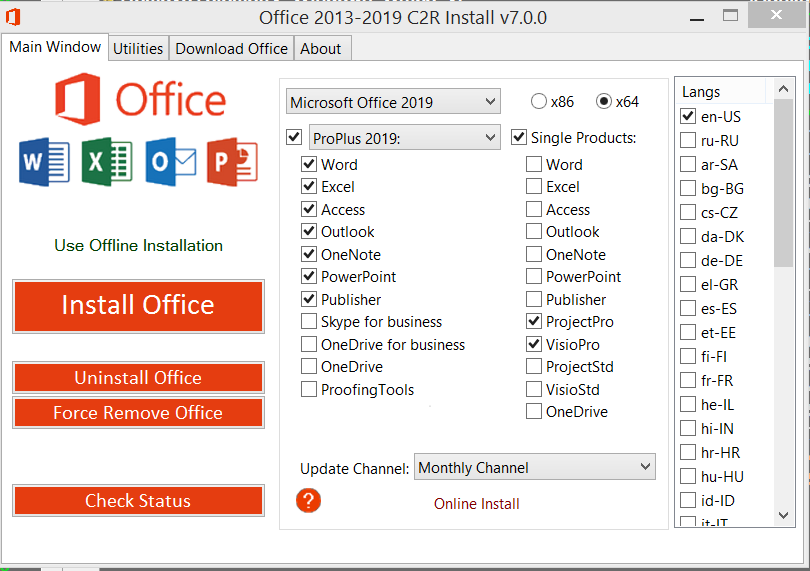This screenshot has width=810, height=571.
Task: Toggle the Single Products checkbox
Action: coord(518,137)
